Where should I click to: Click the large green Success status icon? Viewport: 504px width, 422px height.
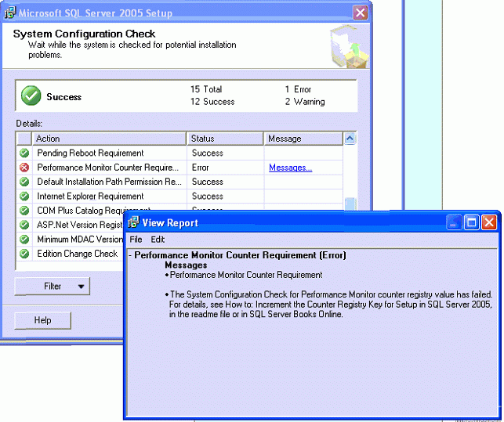[31, 96]
